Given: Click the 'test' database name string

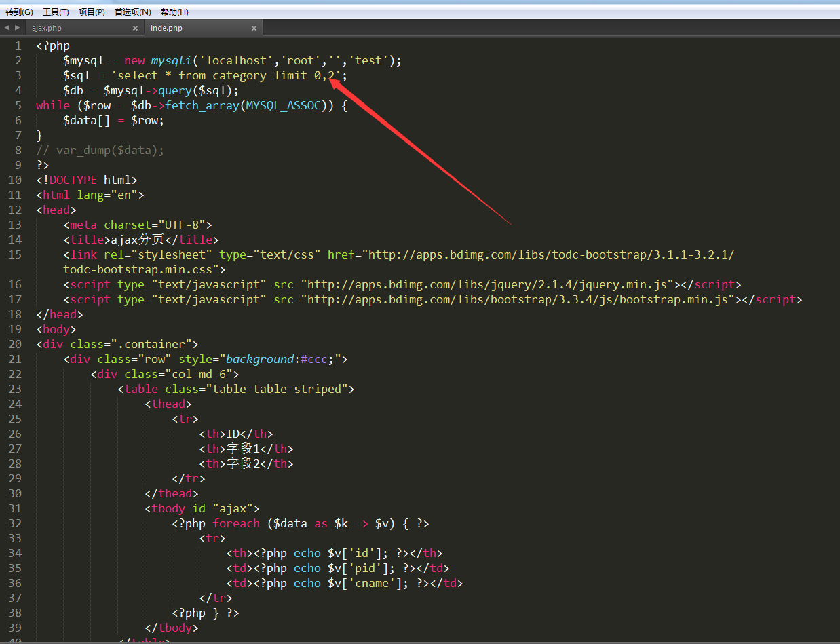Looking at the screenshot, I should 368,60.
